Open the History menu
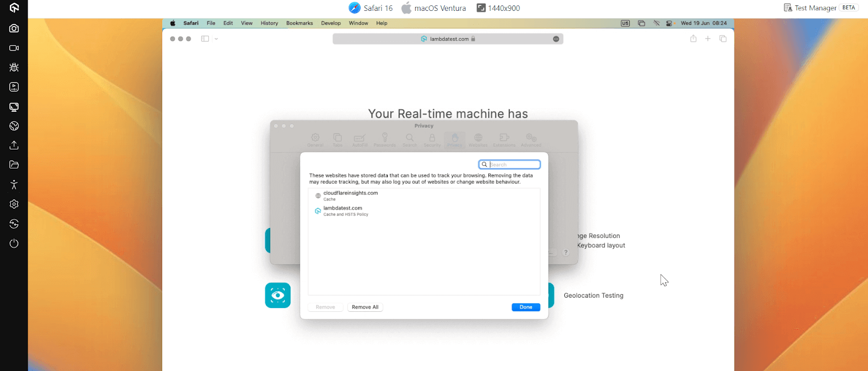This screenshot has width=868, height=371. 269,23
